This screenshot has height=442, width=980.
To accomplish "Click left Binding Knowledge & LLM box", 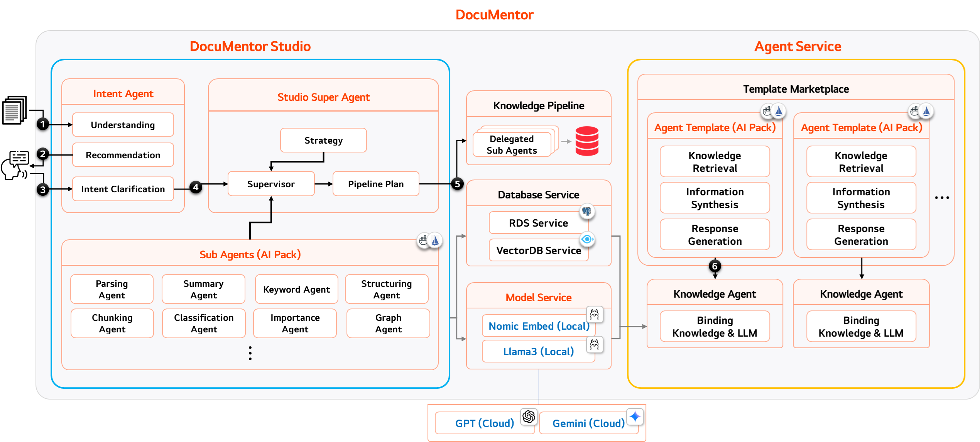I will [715, 326].
